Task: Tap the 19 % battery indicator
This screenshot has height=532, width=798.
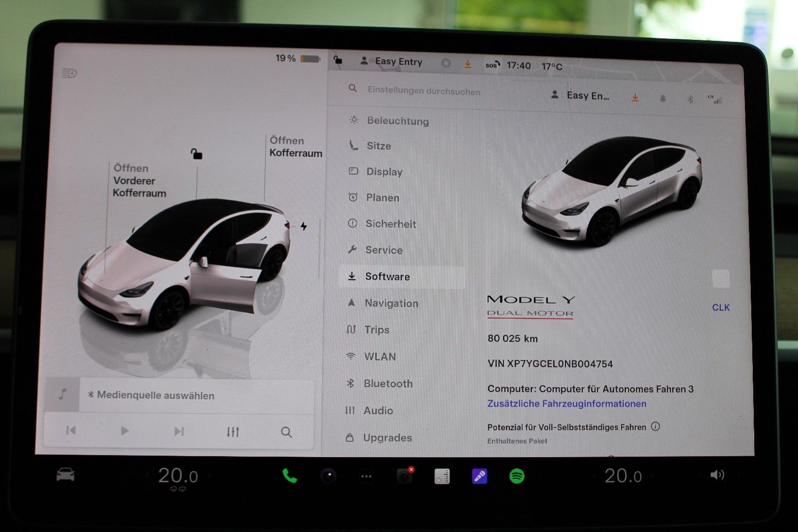Action: (298, 58)
